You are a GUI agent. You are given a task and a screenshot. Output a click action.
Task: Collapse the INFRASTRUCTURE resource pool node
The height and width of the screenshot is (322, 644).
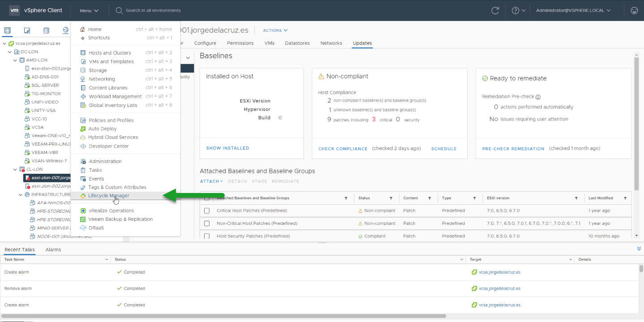pos(21,194)
